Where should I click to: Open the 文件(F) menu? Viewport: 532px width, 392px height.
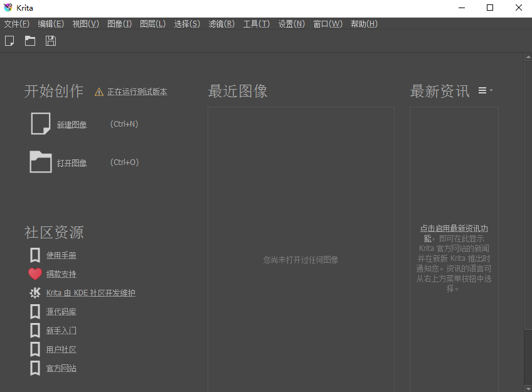pyautogui.click(x=16, y=24)
